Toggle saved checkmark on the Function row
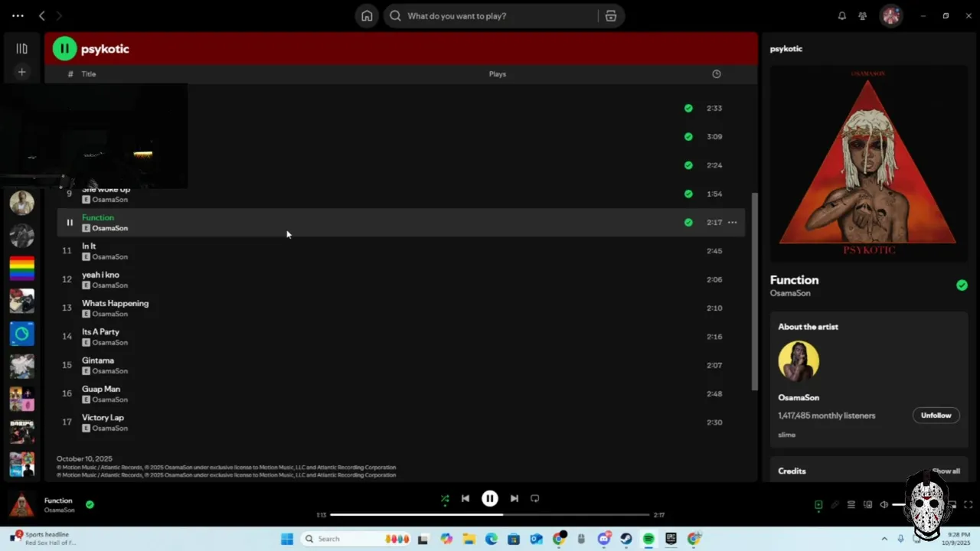Viewport: 980px width, 551px height. point(688,223)
